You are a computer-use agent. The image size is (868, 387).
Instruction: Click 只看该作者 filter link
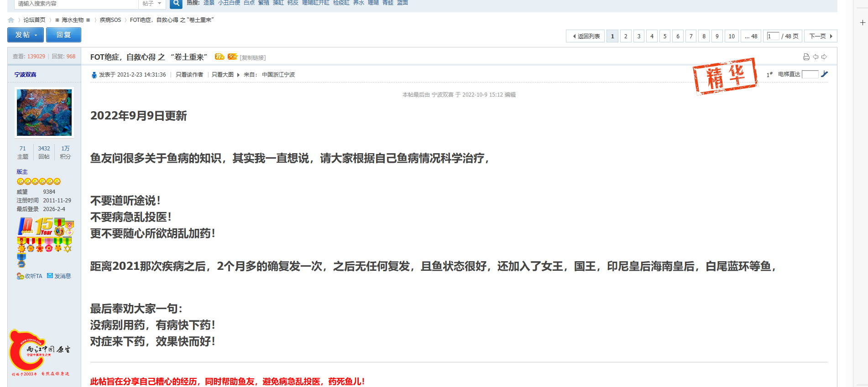[x=189, y=75]
